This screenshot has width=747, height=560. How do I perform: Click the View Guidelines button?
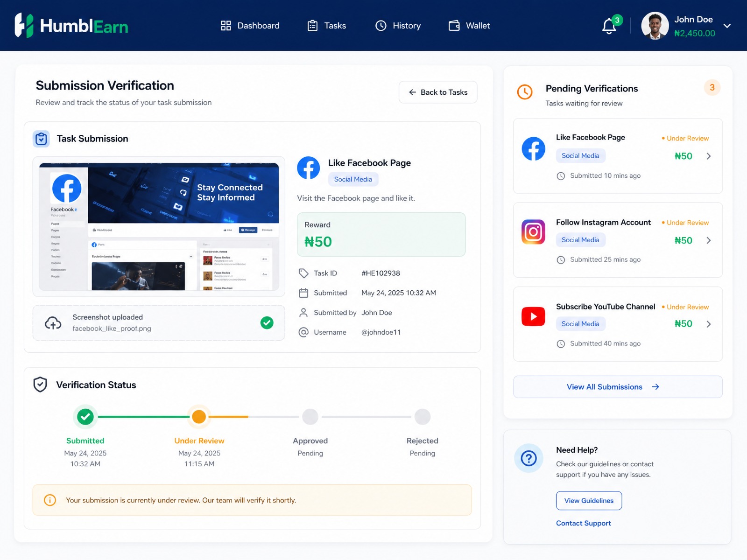click(589, 501)
